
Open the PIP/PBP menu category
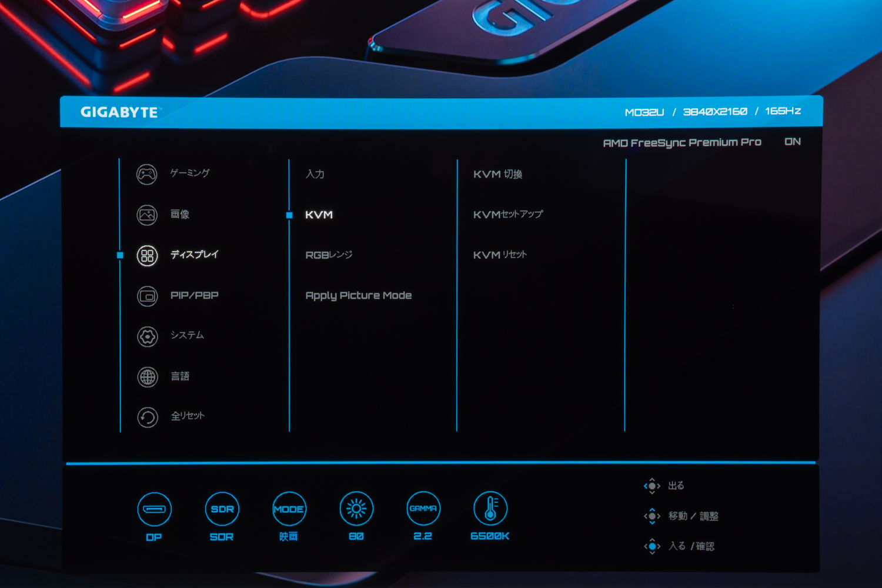pos(195,295)
